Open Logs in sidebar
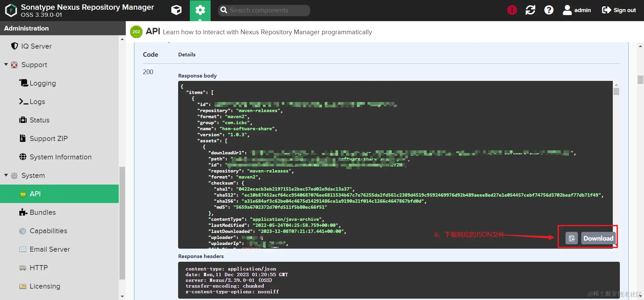 [x=37, y=101]
